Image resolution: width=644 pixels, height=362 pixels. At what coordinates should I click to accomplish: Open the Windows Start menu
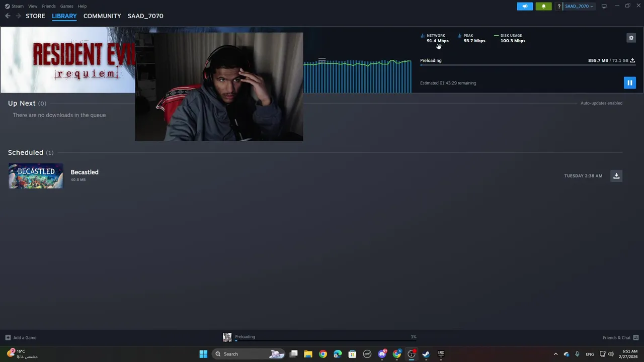(203, 354)
